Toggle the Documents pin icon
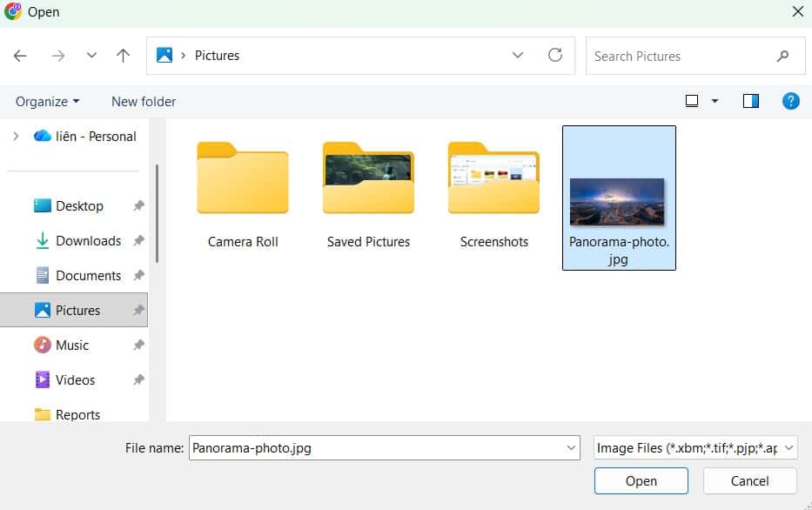The height and width of the screenshot is (510, 812). point(138,275)
